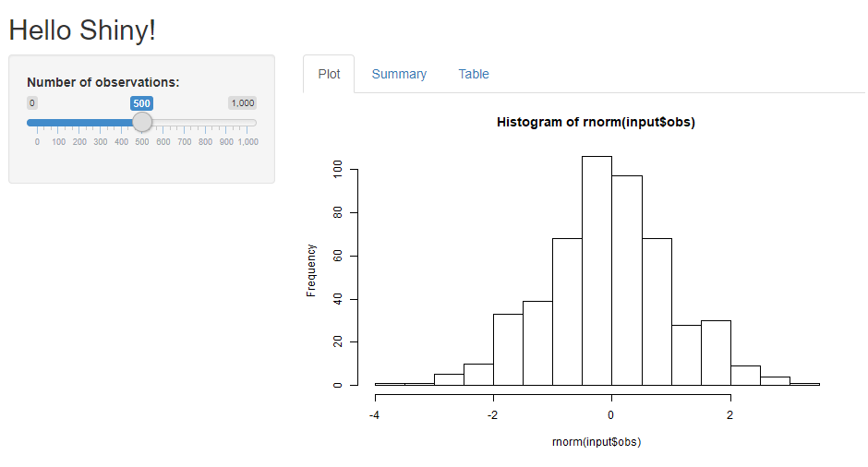The image size is (868, 467).
Task: Click the 100 tick label on slider
Action: [x=59, y=142]
